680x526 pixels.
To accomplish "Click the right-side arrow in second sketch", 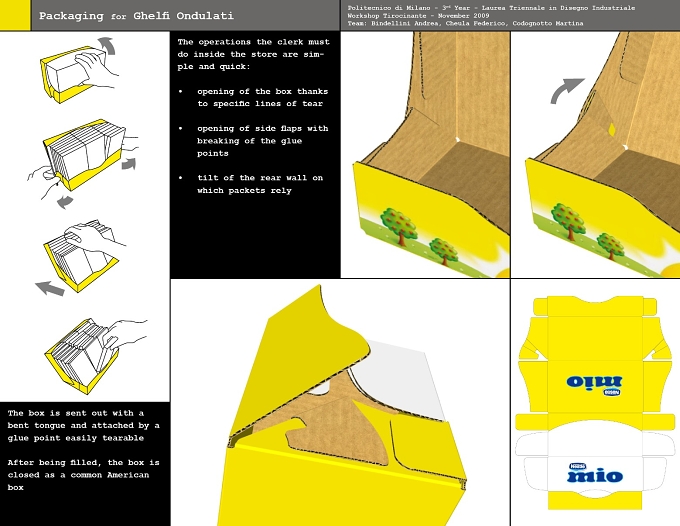I will tap(129, 164).
